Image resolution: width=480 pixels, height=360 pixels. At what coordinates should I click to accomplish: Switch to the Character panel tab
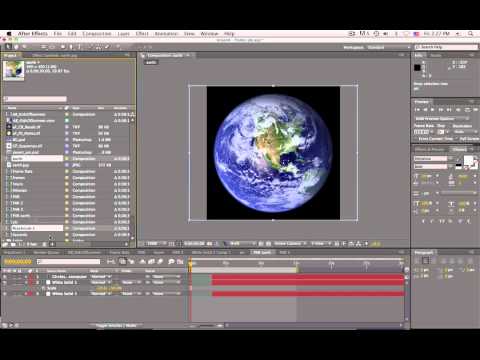point(460,149)
